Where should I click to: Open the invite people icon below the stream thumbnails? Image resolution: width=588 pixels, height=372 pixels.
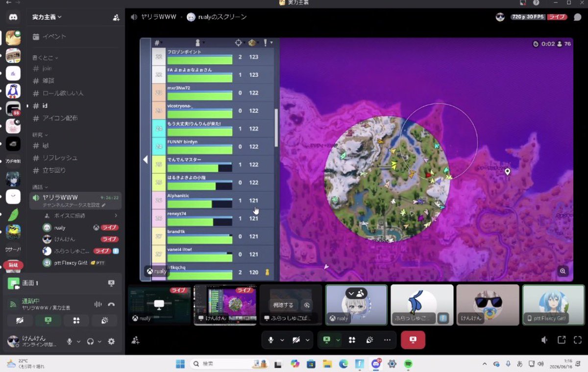coord(136,340)
